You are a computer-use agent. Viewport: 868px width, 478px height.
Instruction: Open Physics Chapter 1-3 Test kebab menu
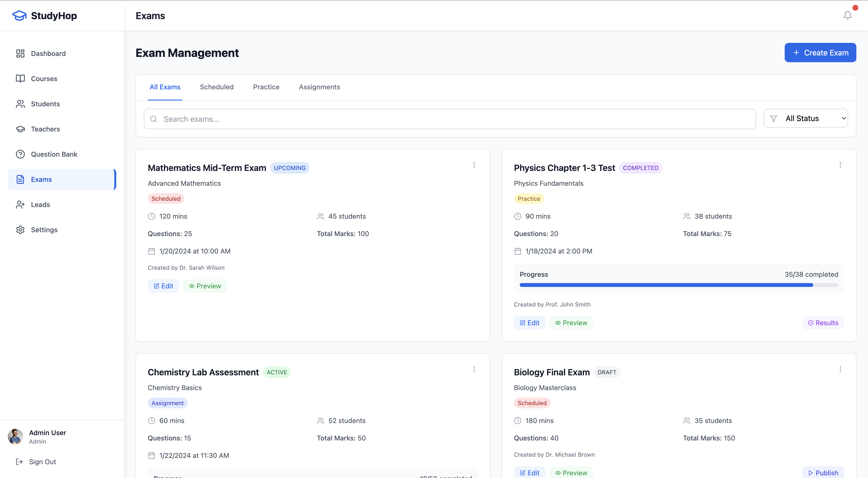pos(840,165)
